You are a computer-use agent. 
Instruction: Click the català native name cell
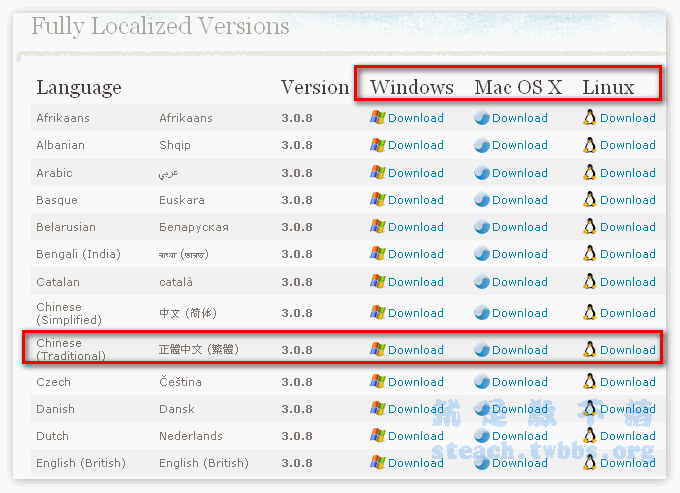[x=176, y=282]
